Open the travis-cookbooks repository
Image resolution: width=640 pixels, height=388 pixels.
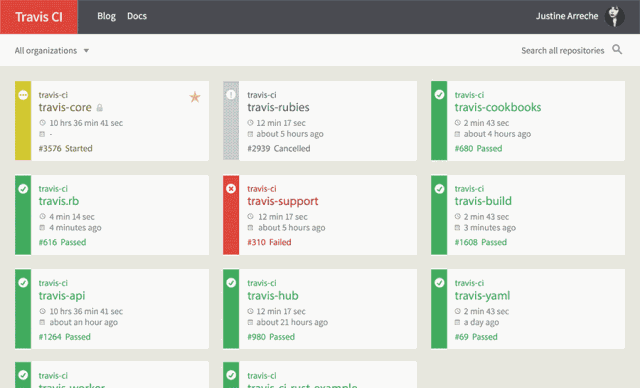(498, 107)
